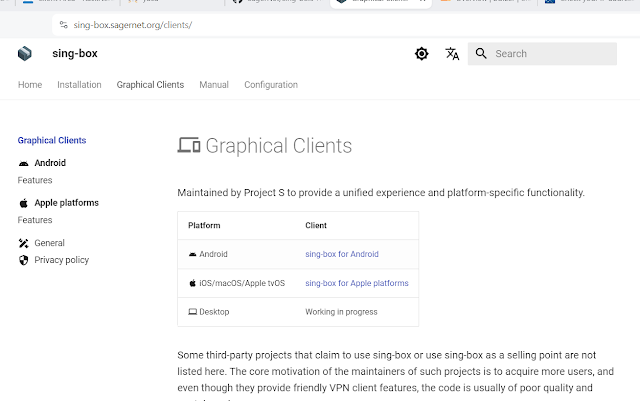Click the sing-box logo icon

click(x=25, y=53)
